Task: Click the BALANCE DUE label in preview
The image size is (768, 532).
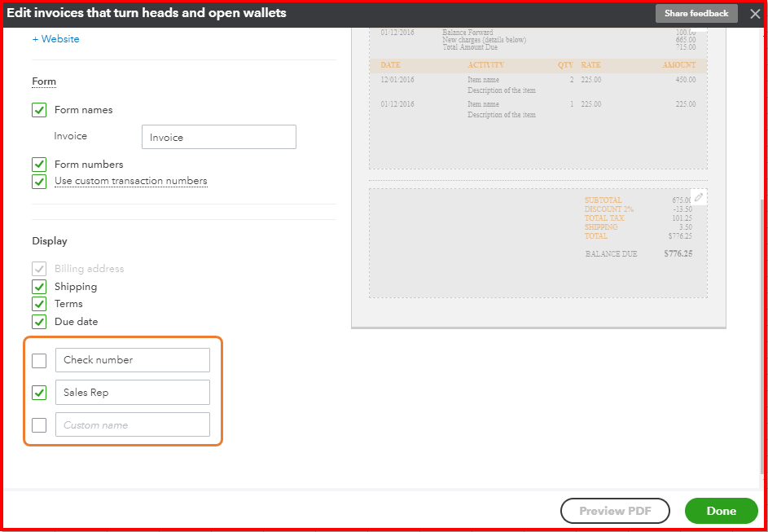Action: tap(612, 254)
